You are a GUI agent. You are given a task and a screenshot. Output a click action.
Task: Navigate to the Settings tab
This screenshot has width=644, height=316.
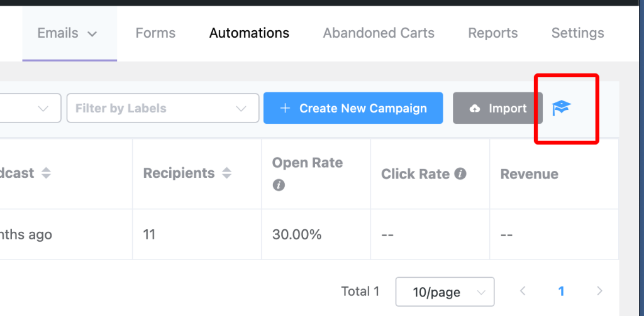point(577,33)
